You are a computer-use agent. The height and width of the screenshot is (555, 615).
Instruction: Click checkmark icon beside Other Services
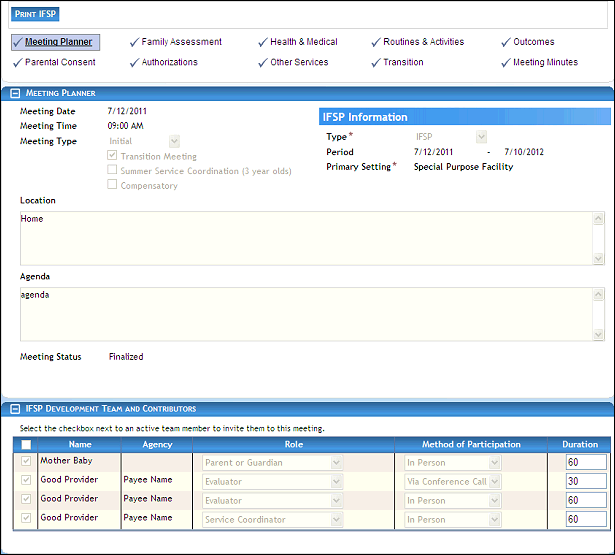263,63
